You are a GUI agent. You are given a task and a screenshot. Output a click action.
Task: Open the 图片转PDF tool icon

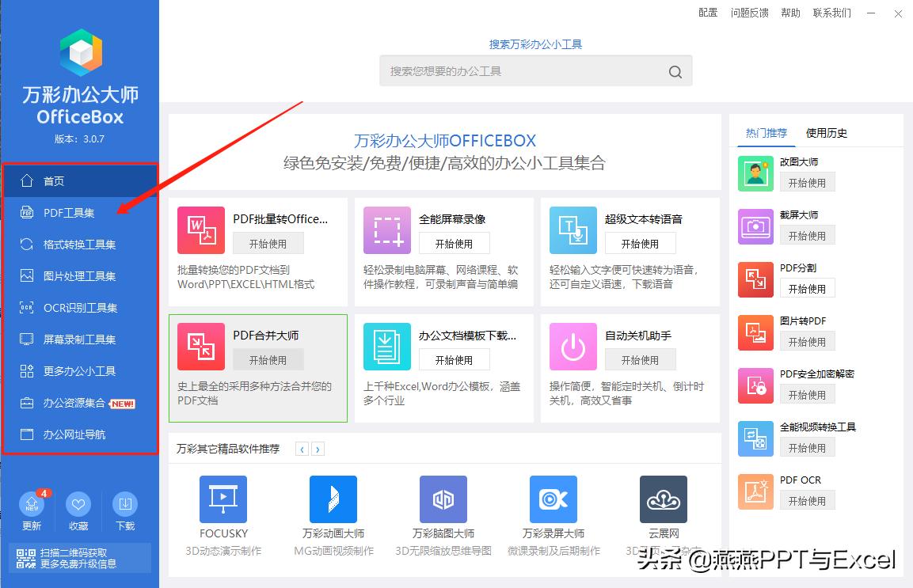[x=755, y=332]
